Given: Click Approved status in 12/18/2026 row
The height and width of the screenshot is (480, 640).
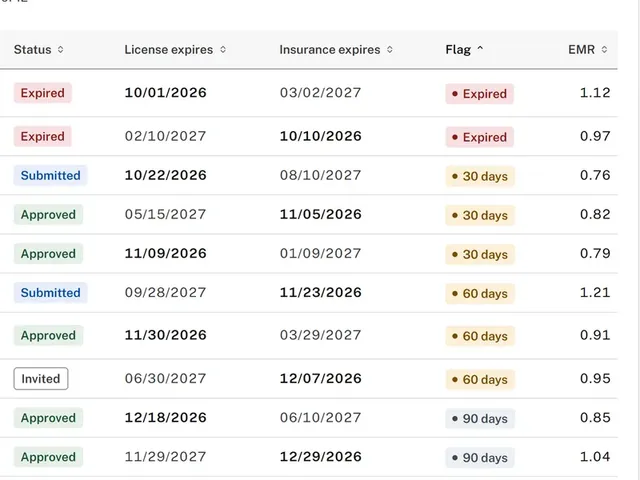Looking at the screenshot, I should point(48,418).
